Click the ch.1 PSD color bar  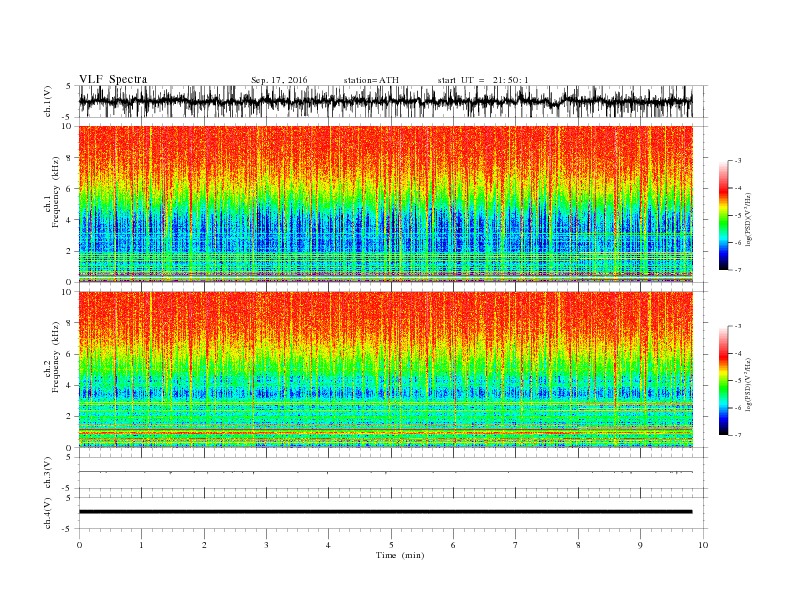(x=723, y=215)
